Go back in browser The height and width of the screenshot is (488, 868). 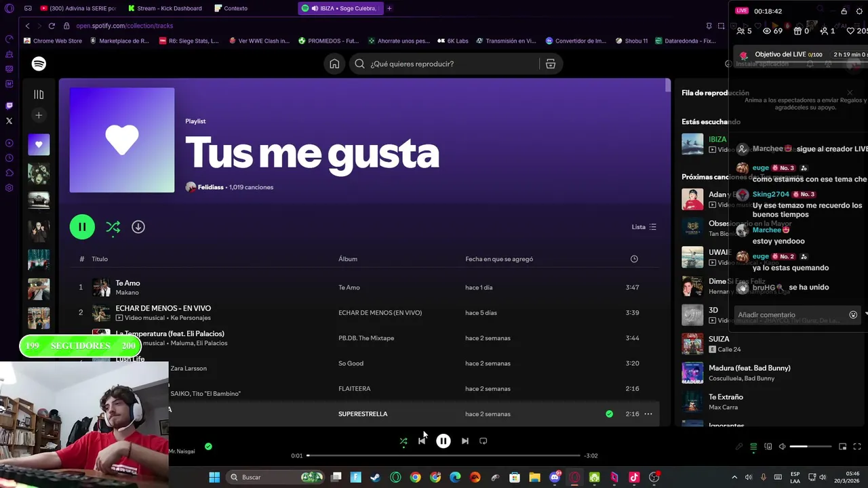pos(27,26)
